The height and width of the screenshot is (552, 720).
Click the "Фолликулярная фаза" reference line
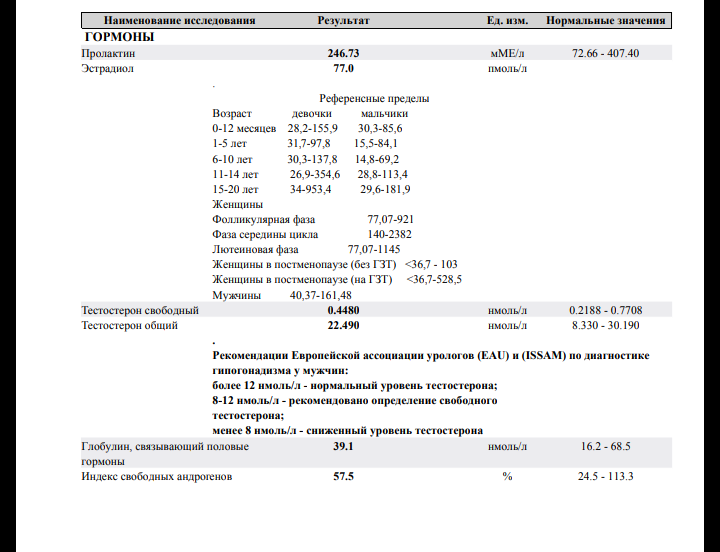click(x=264, y=219)
